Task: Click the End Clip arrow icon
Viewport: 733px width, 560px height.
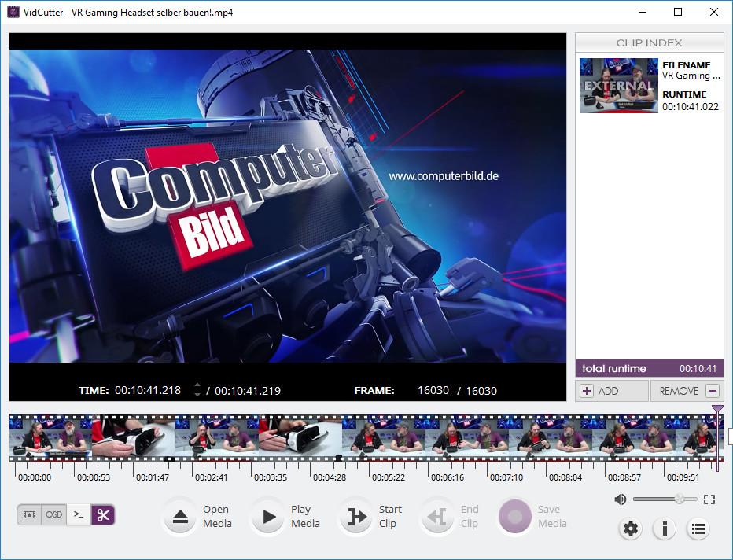Action: tap(438, 516)
